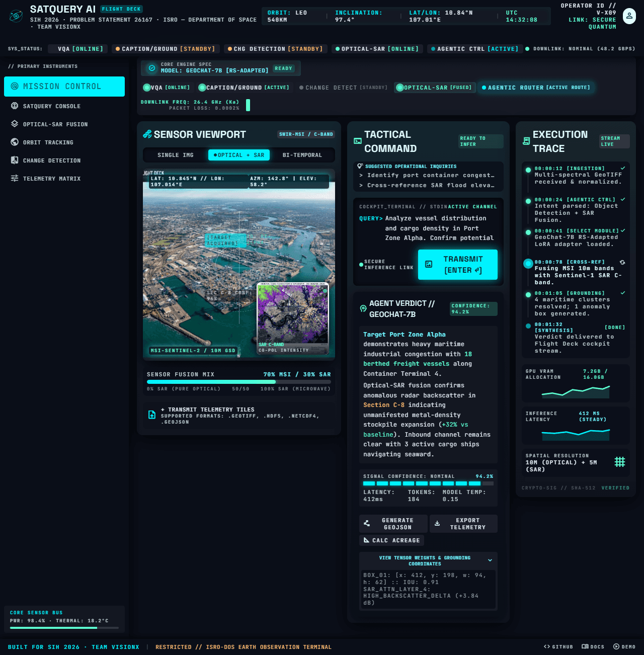Image resolution: width=644 pixels, height=655 pixels.
Task: Toggle the Caption/Ground Active module chip
Action: pyautogui.click(x=244, y=88)
